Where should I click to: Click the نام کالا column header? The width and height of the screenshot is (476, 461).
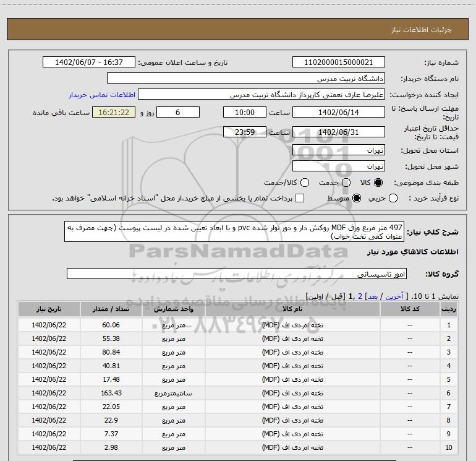[x=292, y=309]
